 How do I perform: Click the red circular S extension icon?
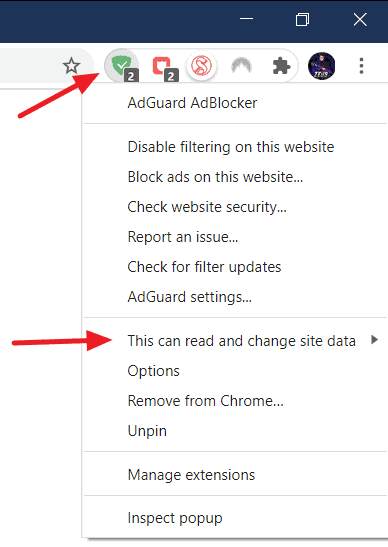(202, 66)
